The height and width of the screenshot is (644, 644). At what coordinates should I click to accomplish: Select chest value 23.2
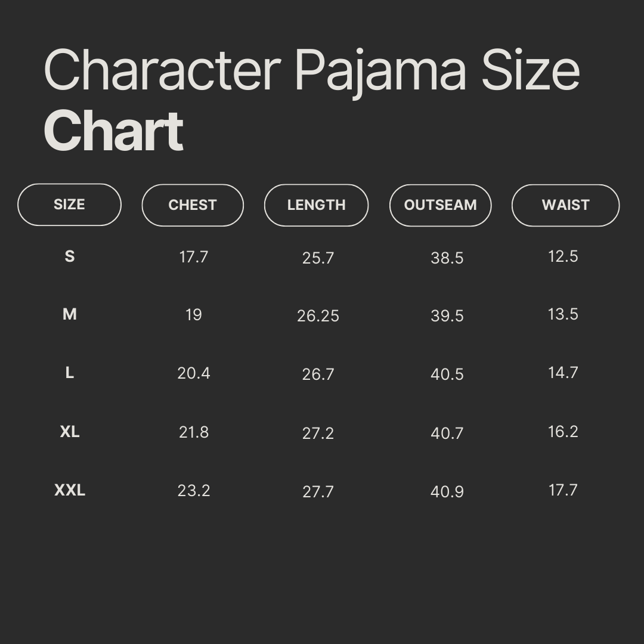coord(194,491)
